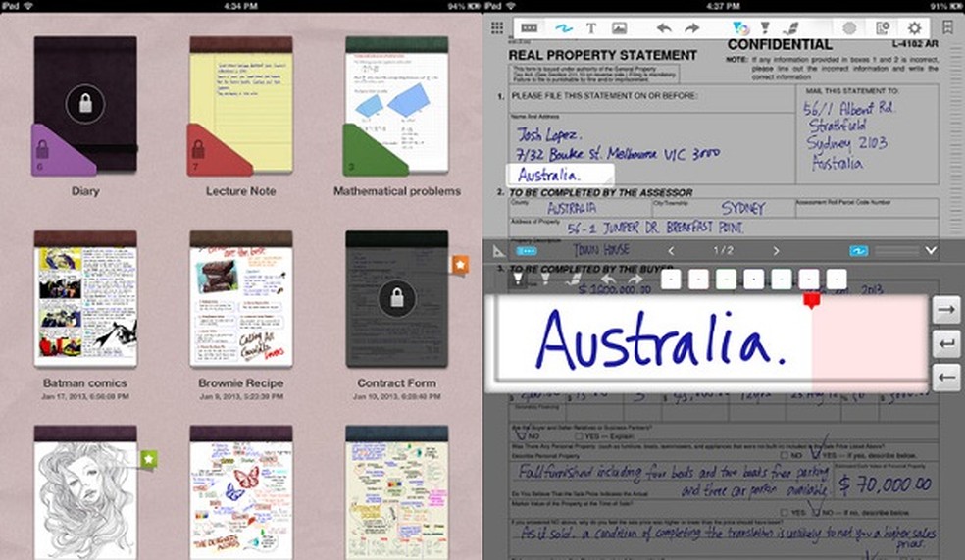The width and height of the screenshot is (965, 560).
Task: Move the writing box back with left arrow button
Action: (947, 377)
